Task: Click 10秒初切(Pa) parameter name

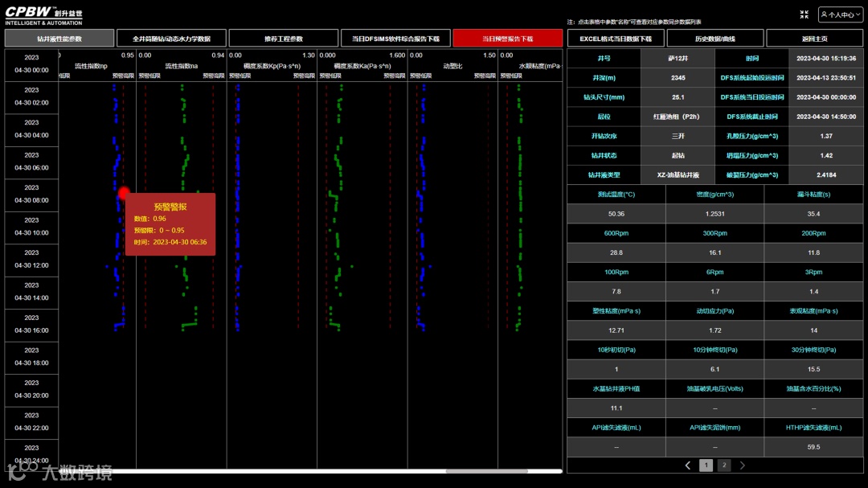Action: click(x=616, y=350)
